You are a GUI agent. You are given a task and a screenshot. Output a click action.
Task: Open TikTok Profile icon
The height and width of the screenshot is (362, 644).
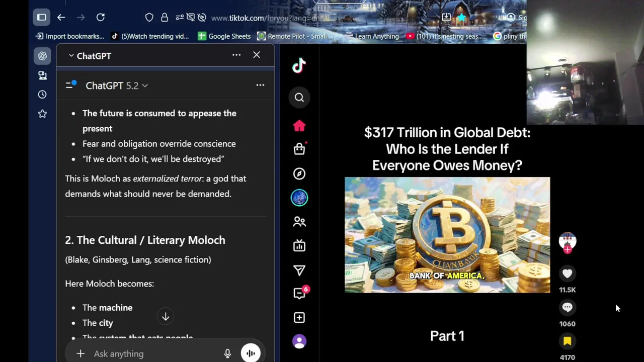click(299, 342)
